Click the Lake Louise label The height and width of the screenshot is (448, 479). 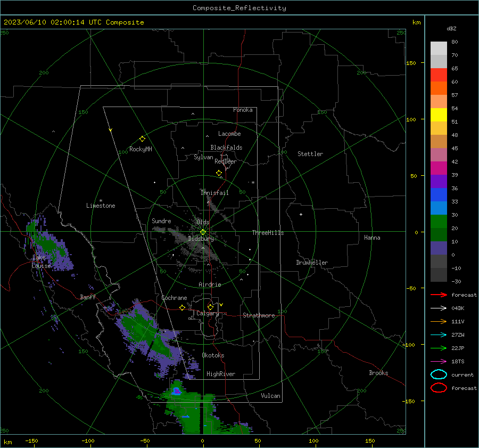pos(41,262)
